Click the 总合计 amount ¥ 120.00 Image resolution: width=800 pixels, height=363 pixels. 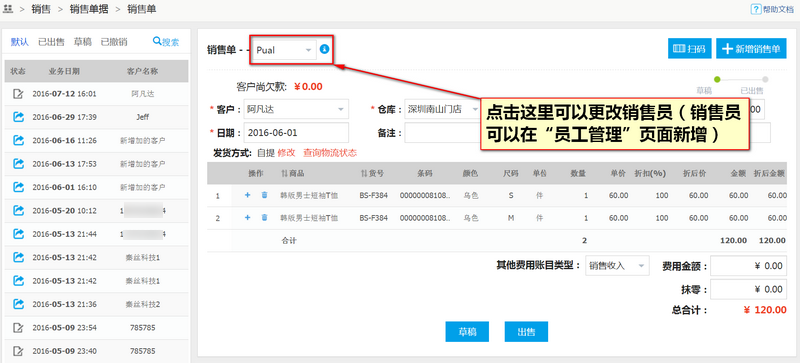[765, 310]
